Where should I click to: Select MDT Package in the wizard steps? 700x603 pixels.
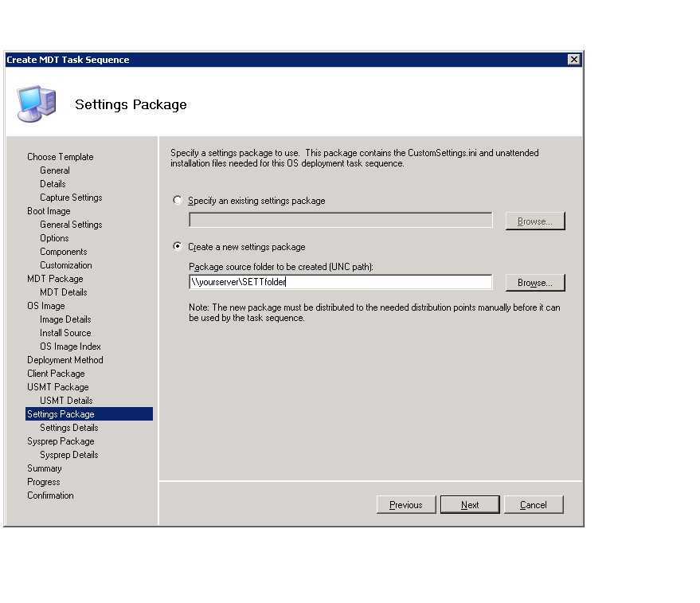55,279
